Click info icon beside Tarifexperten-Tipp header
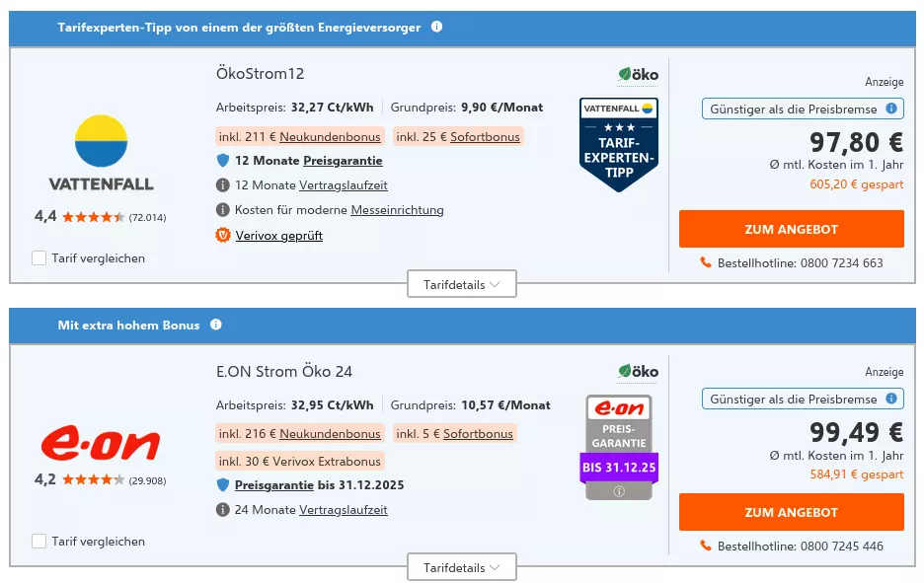Image resolution: width=924 pixels, height=583 pixels. point(436,27)
